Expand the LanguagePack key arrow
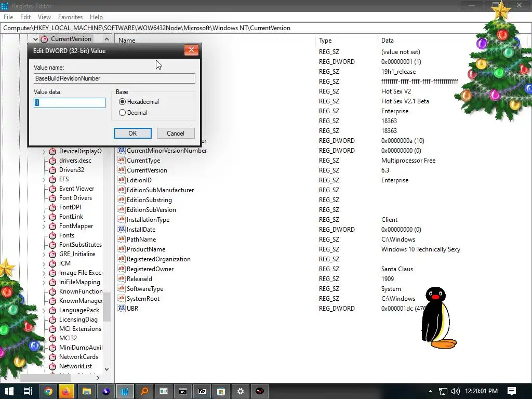 point(44,311)
